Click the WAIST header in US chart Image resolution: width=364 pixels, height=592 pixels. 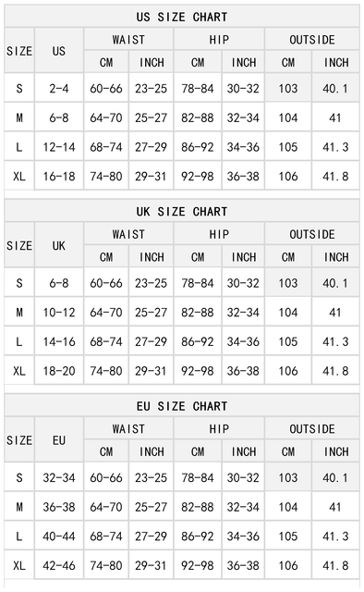[128, 39]
